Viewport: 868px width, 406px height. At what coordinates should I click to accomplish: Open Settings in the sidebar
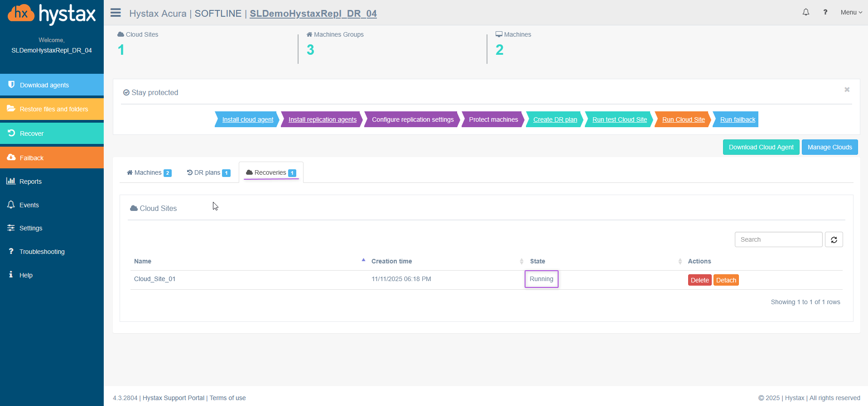tap(30, 228)
